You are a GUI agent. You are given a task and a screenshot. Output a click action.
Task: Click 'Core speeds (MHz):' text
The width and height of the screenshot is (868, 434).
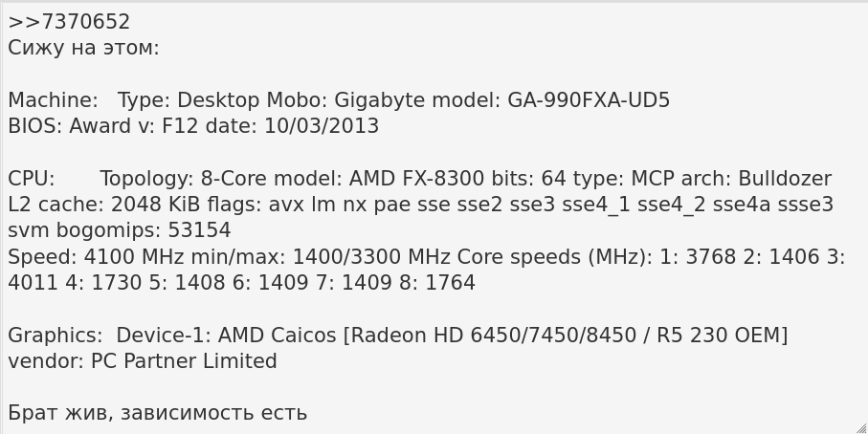tap(555, 257)
